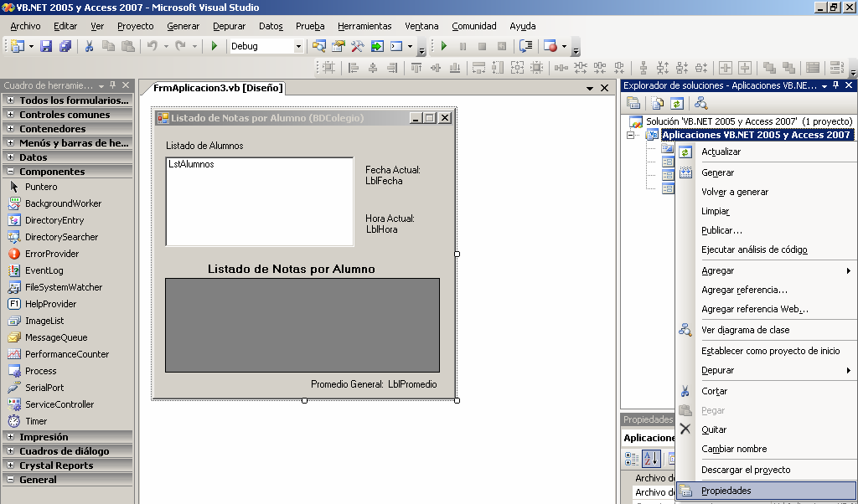The width and height of the screenshot is (858, 504).
Task: Toggle alphabetical sorting in the Properties window
Action: coord(649,459)
